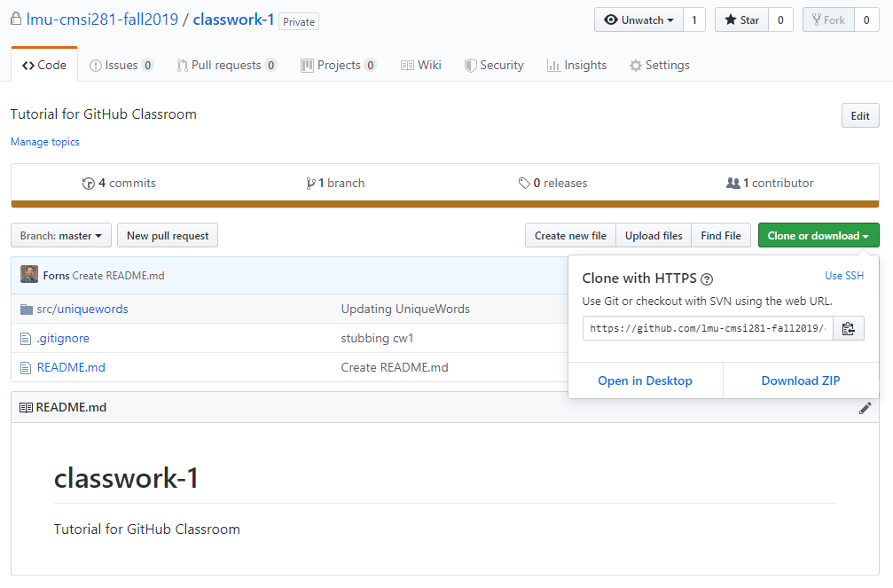The height and width of the screenshot is (588, 893).
Task: Click the Fork button
Action: tap(828, 20)
